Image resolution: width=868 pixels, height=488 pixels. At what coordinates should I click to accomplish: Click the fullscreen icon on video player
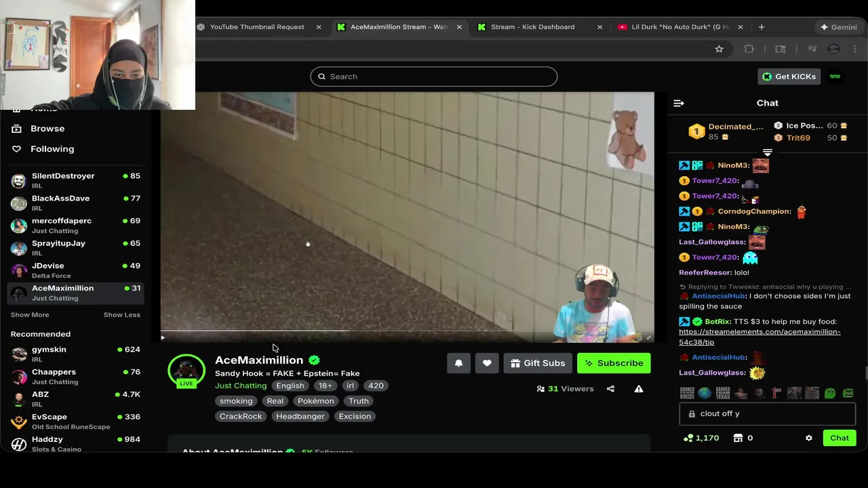pos(648,338)
